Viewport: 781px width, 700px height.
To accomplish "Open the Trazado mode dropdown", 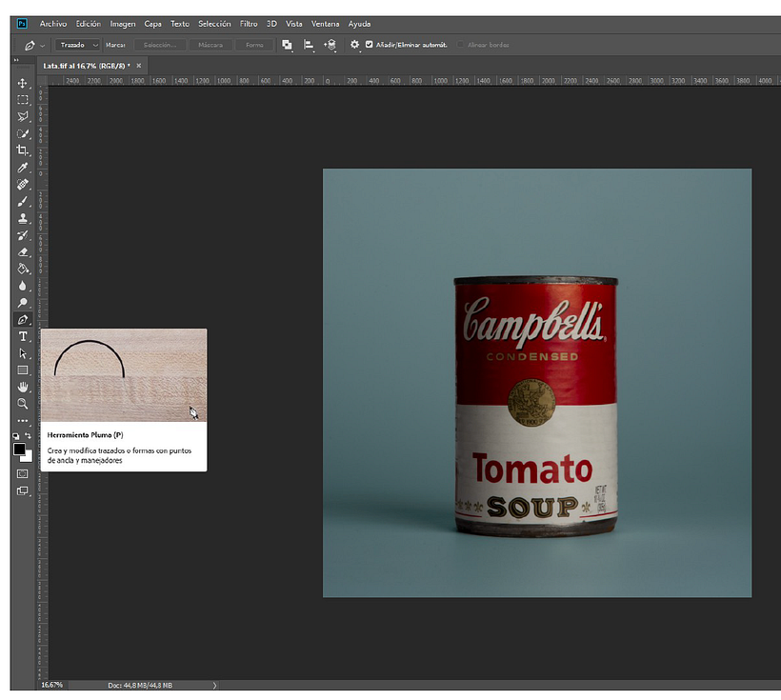I will [78, 45].
